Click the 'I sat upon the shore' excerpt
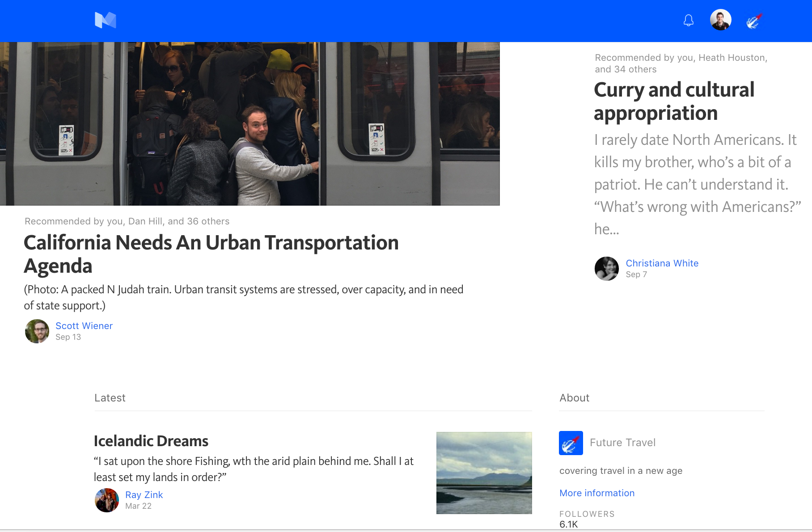 coord(254,469)
